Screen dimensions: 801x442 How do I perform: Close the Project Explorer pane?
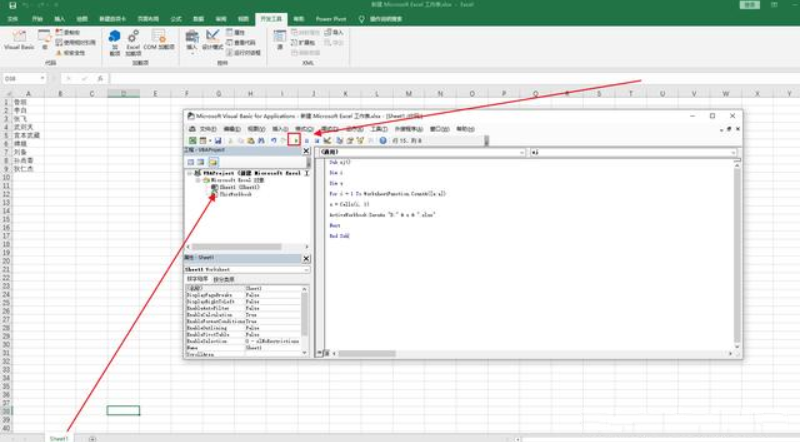point(306,152)
